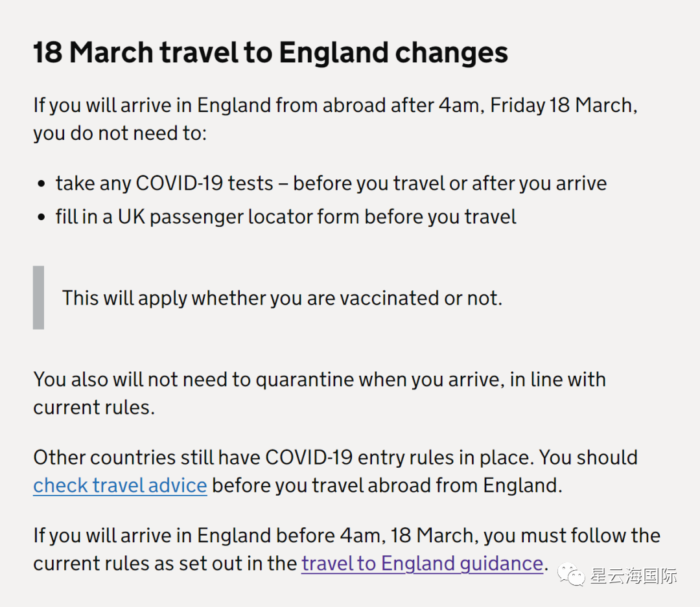This screenshot has height=607, width=700.
Task: Click the 'Other countries still have COVID-19 entry rules' sentence
Action: coord(335,457)
